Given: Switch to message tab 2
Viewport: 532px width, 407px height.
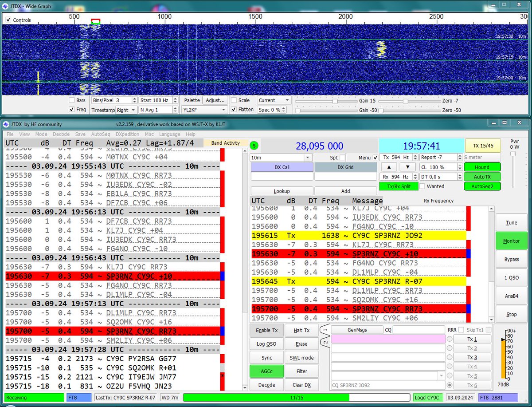Looking at the screenshot, I should pyautogui.click(x=325, y=343).
